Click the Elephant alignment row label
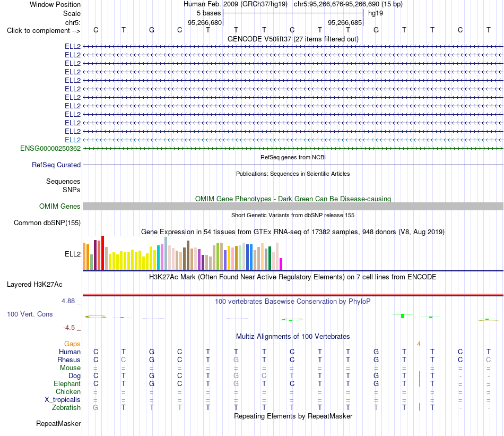Image resolution: width=504 pixels, height=436 pixels. pos(67,383)
